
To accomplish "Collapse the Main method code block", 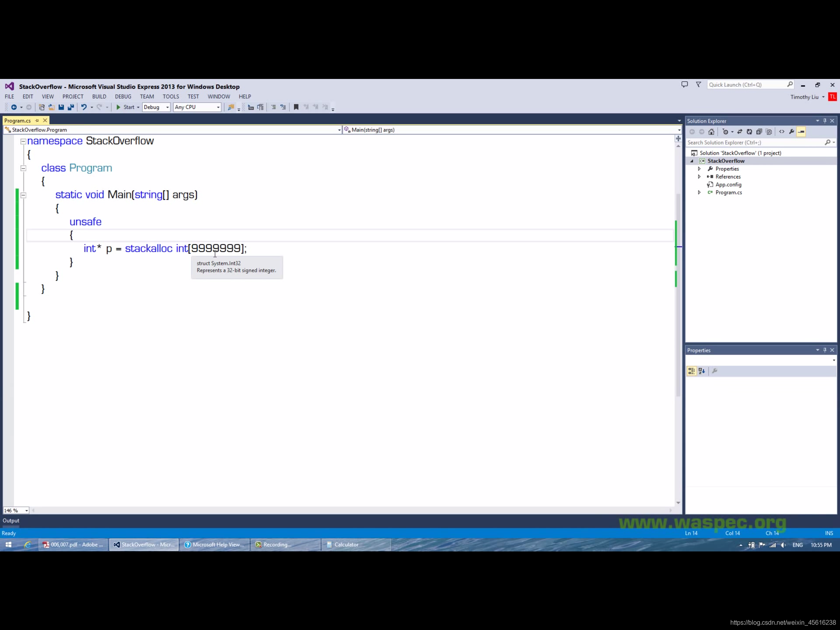I will pos(23,195).
